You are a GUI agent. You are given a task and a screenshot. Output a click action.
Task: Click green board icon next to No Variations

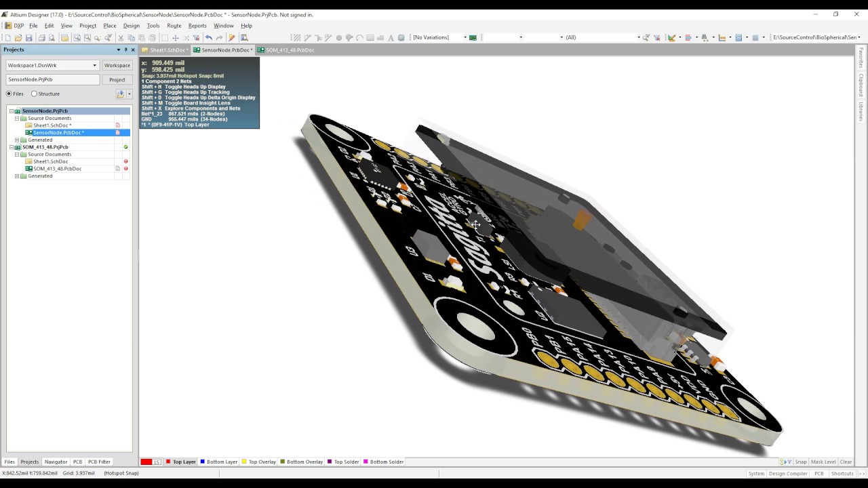[x=473, y=37]
